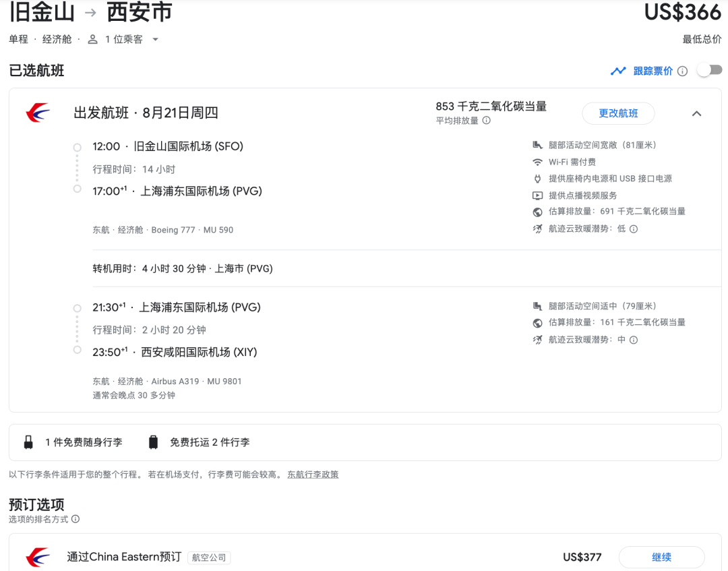This screenshot has width=728, height=571.
Task: Click the Wi-Fi 需付费 icon
Action: pos(537,162)
